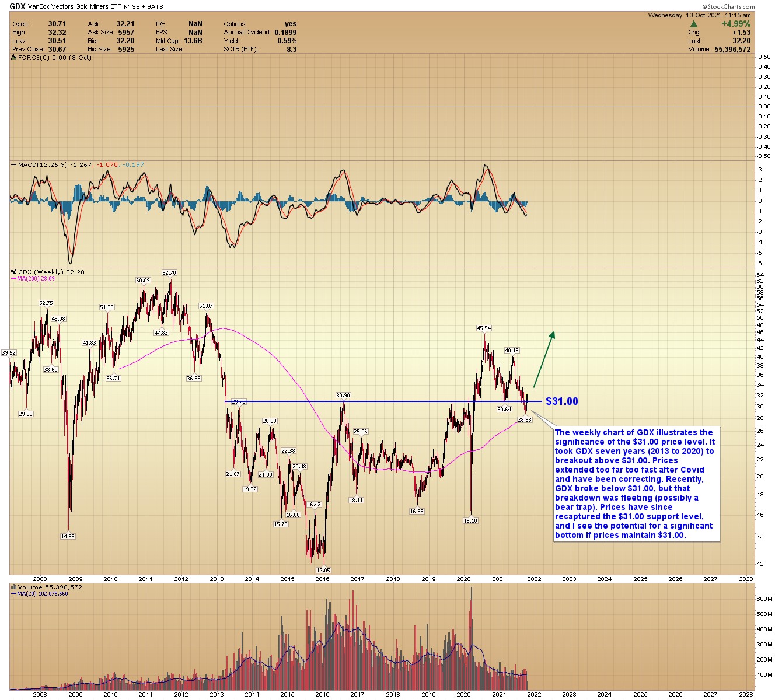
Task: Click the GDX (Weekly) candlestick legend icon
Action: point(15,272)
